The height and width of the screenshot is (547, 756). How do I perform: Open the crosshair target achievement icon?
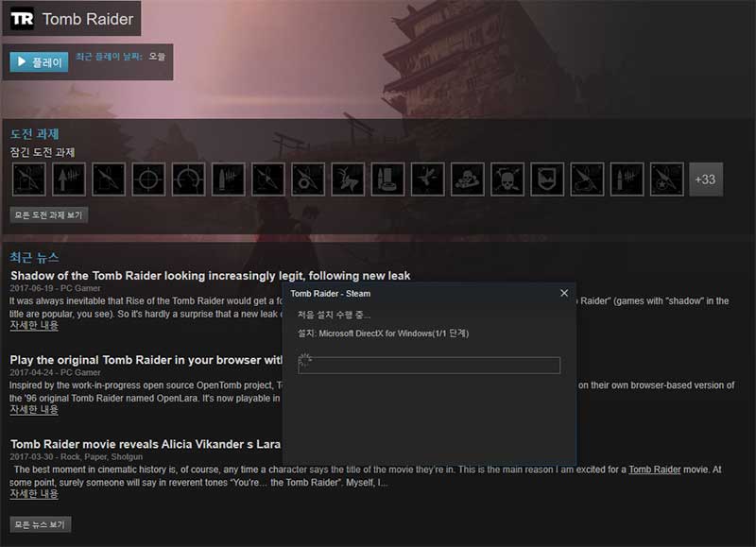pyautogui.click(x=148, y=179)
